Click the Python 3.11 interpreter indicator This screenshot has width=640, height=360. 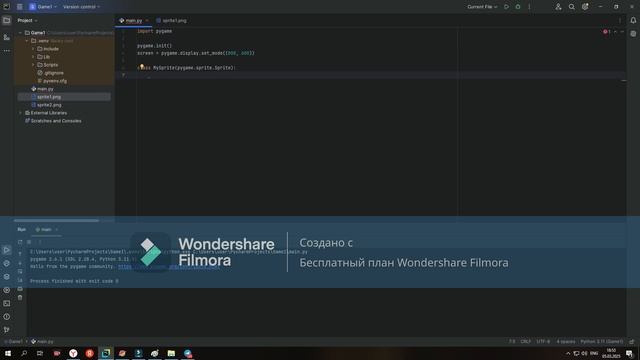[x=602, y=342]
